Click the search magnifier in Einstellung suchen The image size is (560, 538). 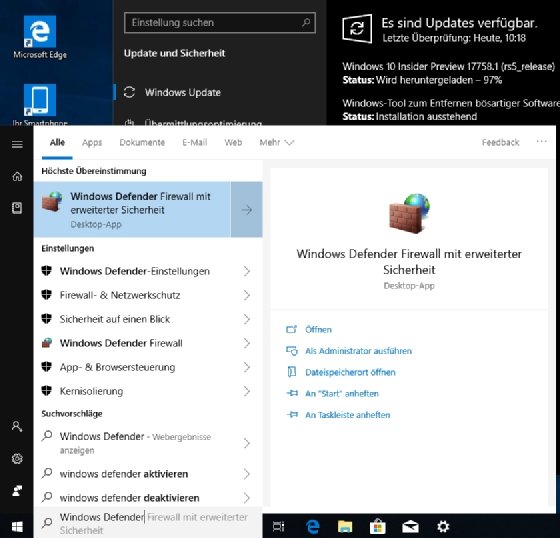coord(306,23)
